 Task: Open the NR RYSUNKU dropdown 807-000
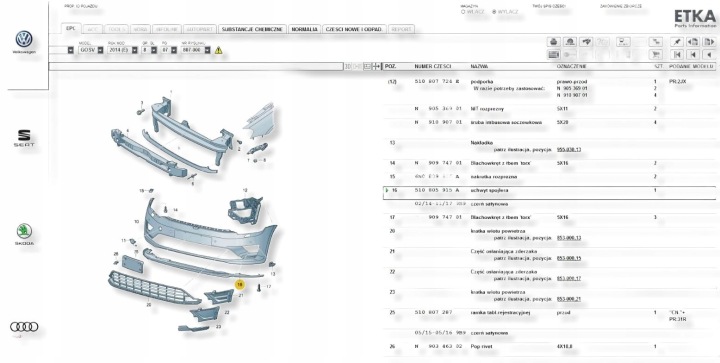(195, 50)
